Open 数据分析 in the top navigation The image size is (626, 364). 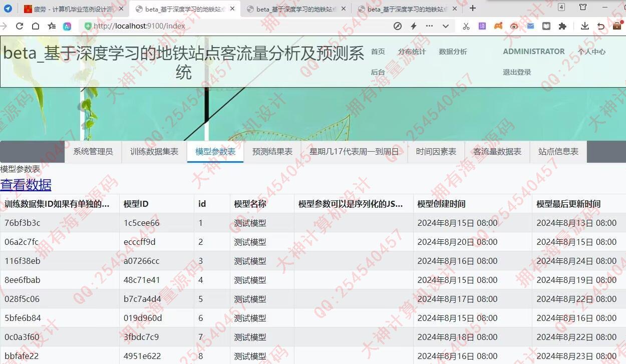pyautogui.click(x=453, y=52)
